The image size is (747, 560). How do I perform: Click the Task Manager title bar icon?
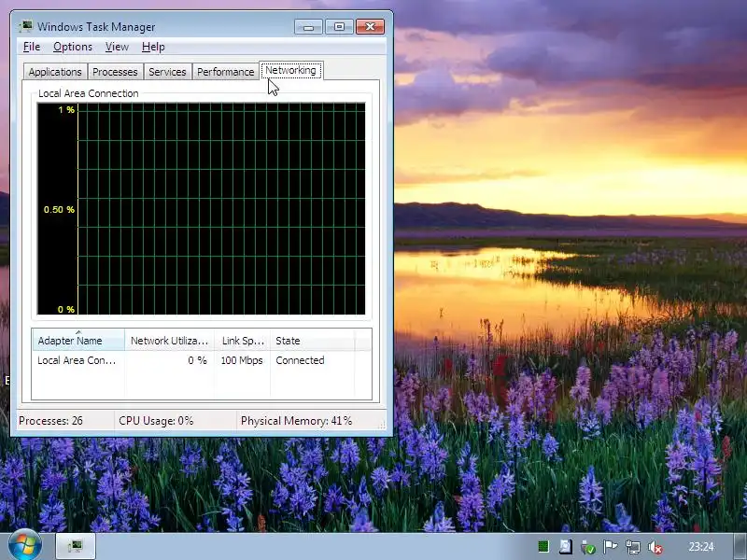point(26,26)
